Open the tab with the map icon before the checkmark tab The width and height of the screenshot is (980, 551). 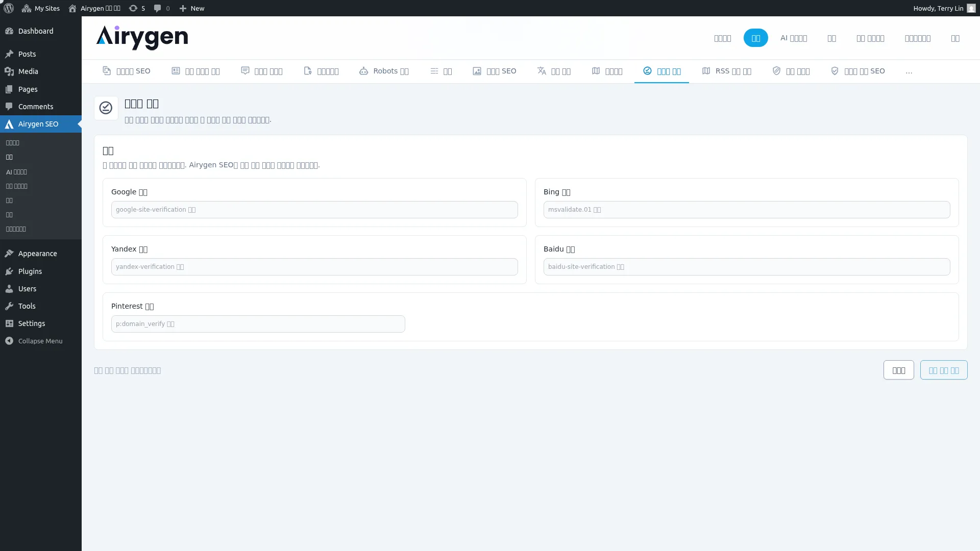tap(607, 71)
